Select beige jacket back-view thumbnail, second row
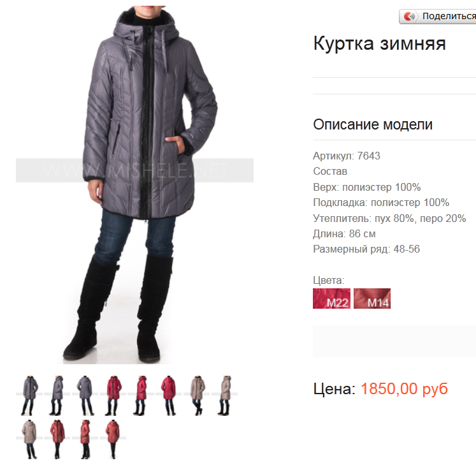 (29, 439)
